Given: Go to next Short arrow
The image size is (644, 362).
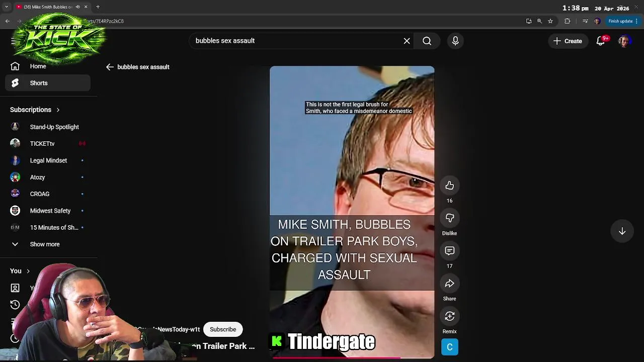Looking at the screenshot, I should click(x=622, y=231).
